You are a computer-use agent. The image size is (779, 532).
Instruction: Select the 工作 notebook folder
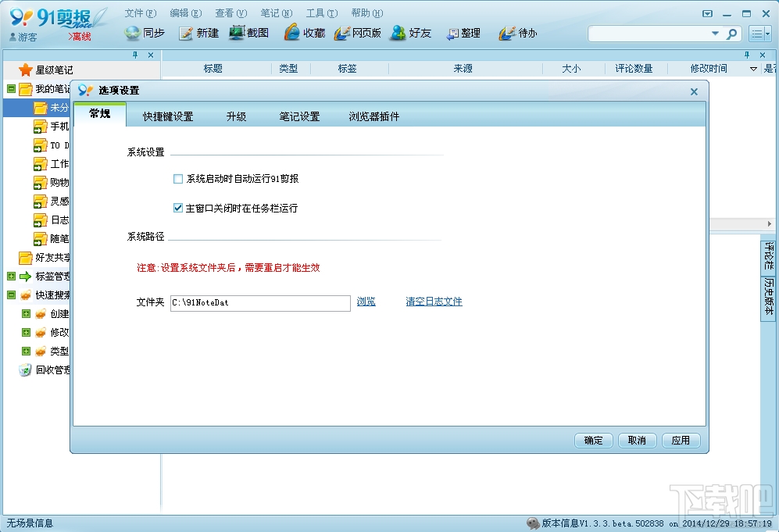pyautogui.click(x=51, y=164)
